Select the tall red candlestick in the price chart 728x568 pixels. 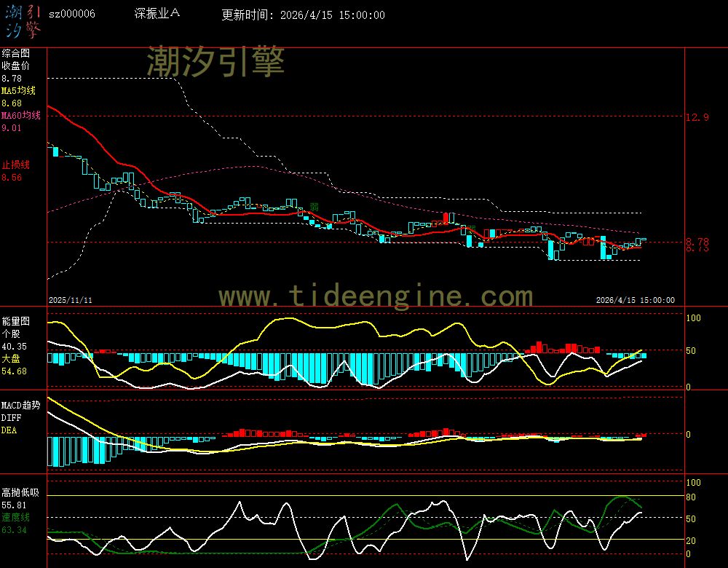pyautogui.click(x=446, y=218)
